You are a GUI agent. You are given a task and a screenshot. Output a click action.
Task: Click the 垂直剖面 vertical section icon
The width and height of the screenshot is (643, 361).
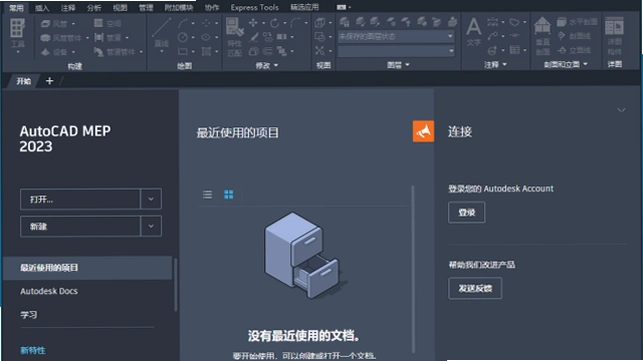pos(542,26)
